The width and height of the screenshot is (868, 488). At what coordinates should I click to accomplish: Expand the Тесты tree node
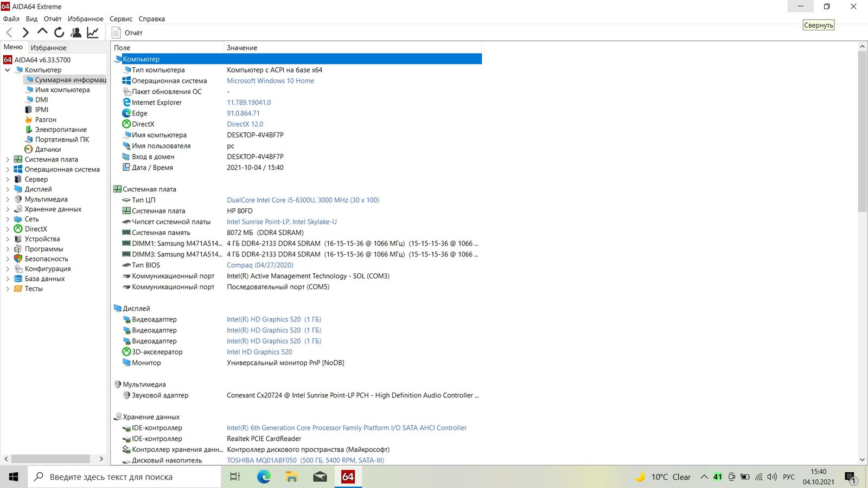point(8,289)
